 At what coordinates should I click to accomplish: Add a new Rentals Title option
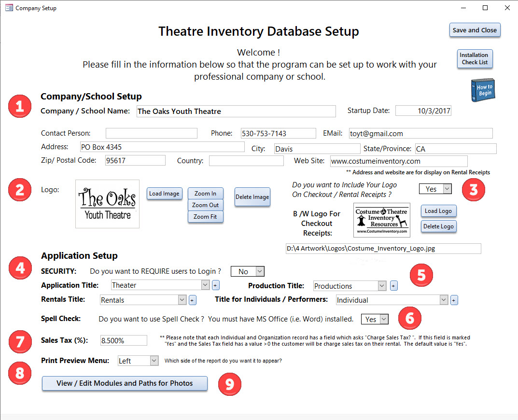pos(192,300)
